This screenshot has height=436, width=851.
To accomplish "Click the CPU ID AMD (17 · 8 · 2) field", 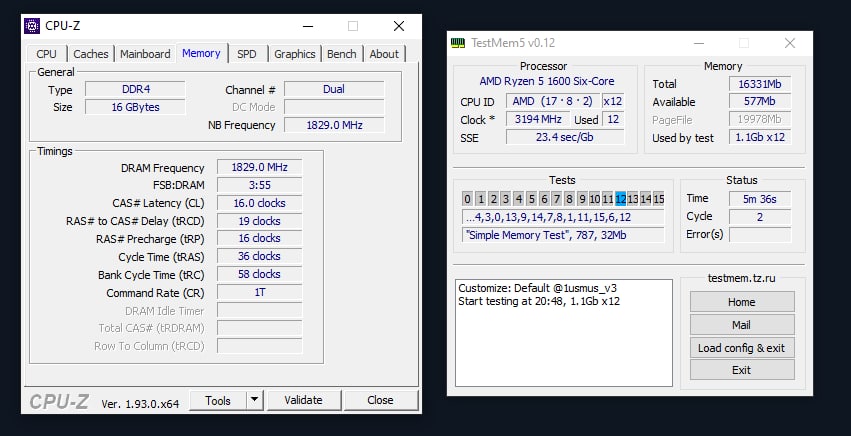I will pyautogui.click(x=553, y=101).
